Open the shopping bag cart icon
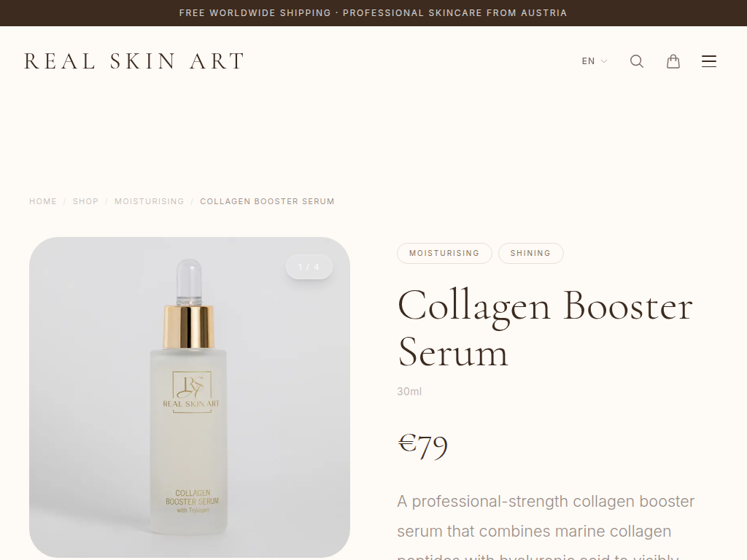Image resolution: width=747 pixels, height=560 pixels. (x=673, y=61)
